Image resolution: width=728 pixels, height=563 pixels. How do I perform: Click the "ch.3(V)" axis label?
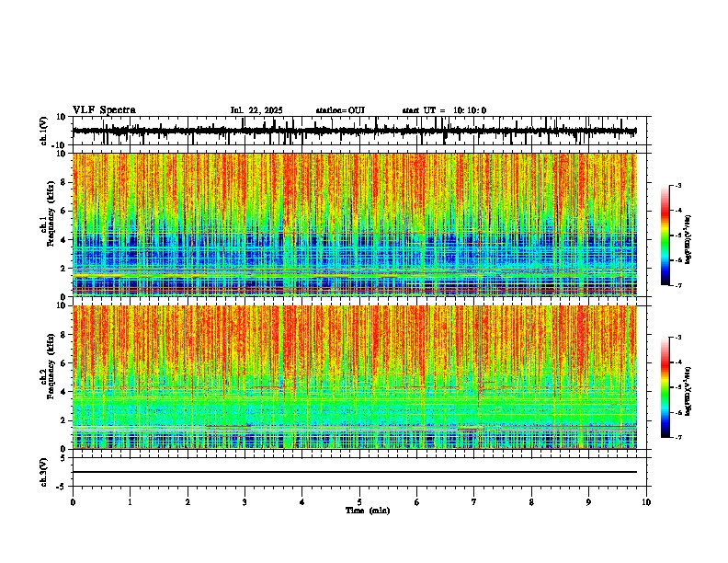click(44, 472)
